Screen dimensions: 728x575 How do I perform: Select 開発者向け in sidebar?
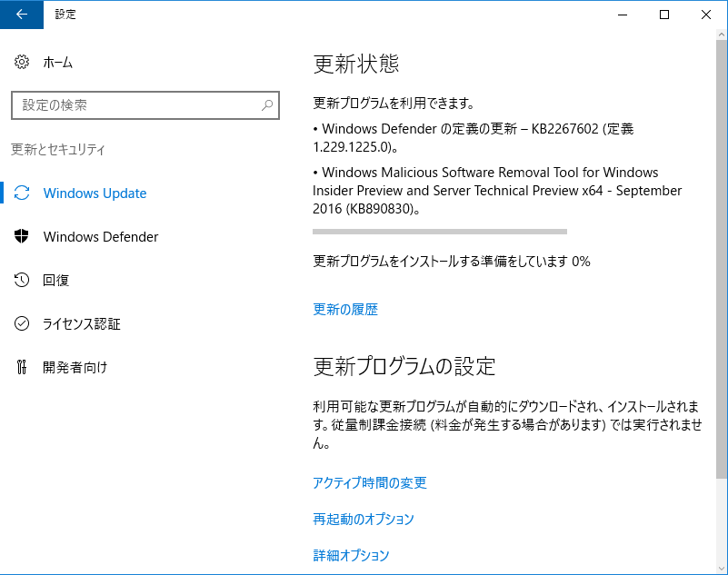(x=75, y=368)
